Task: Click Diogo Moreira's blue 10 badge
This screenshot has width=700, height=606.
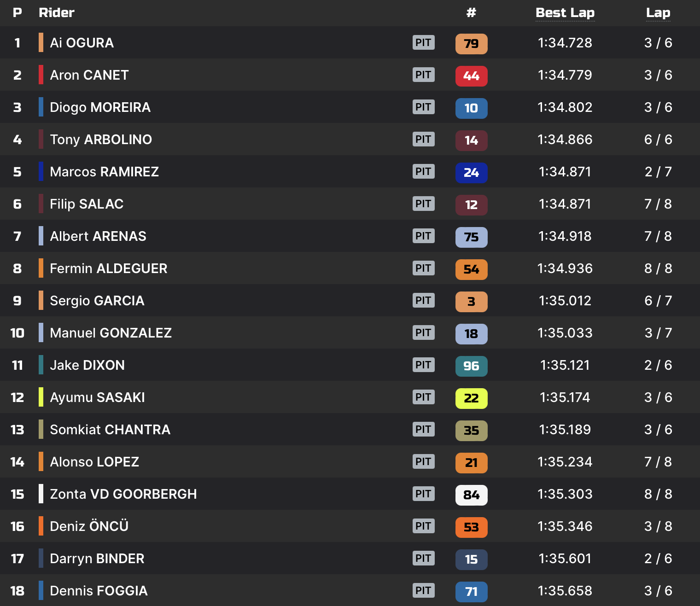Action: tap(471, 108)
